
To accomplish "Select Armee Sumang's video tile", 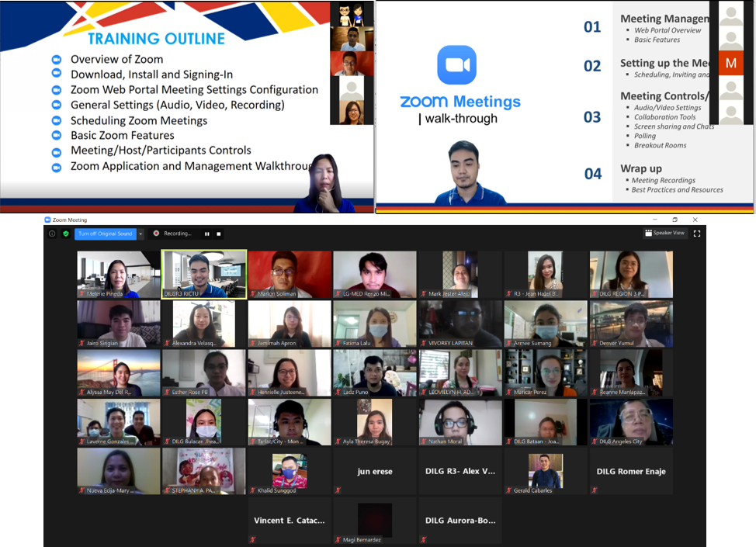I will click(x=546, y=324).
